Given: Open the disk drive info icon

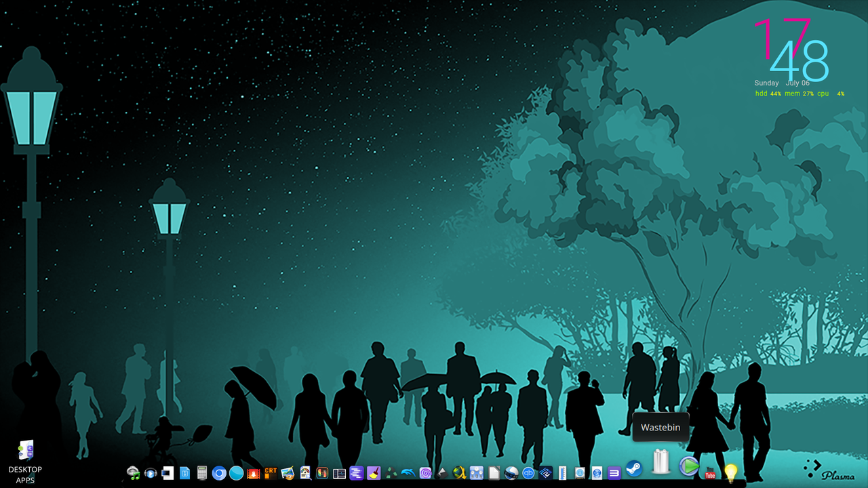Looking at the screenshot, I should [x=580, y=473].
